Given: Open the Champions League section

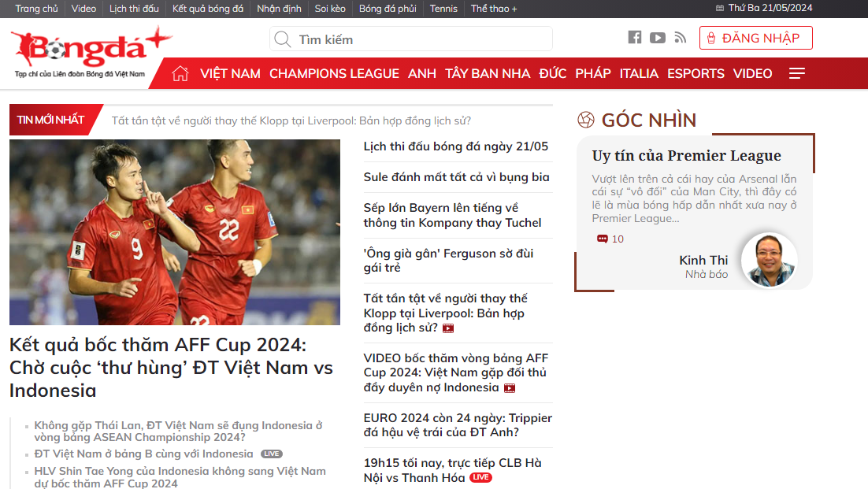Looking at the screenshot, I should [334, 73].
